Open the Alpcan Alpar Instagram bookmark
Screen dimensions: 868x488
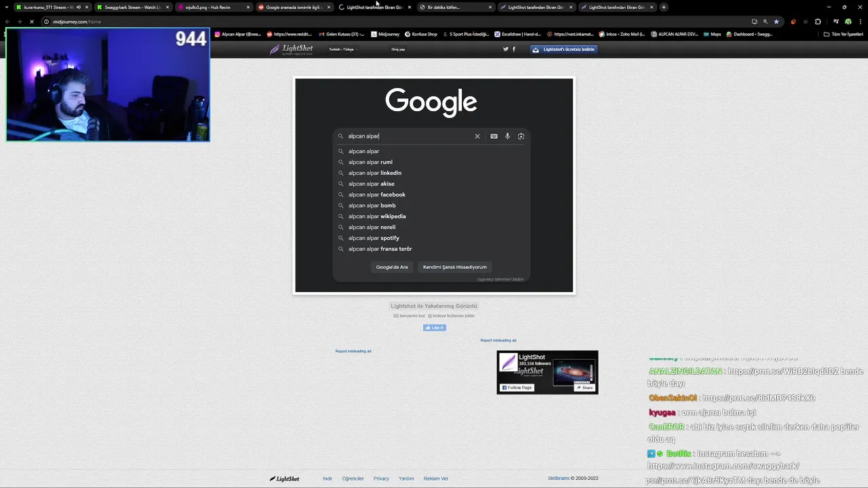coord(238,34)
